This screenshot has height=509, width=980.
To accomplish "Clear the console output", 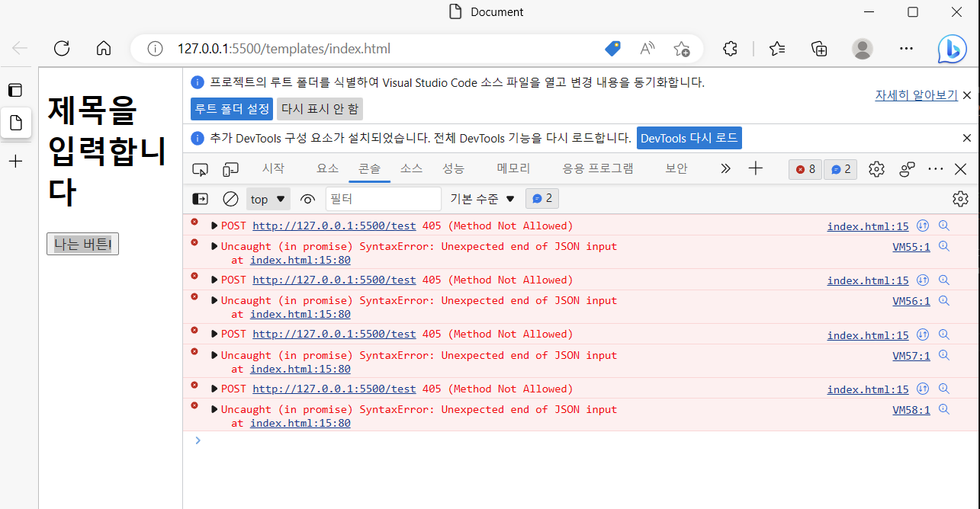I will [x=230, y=199].
